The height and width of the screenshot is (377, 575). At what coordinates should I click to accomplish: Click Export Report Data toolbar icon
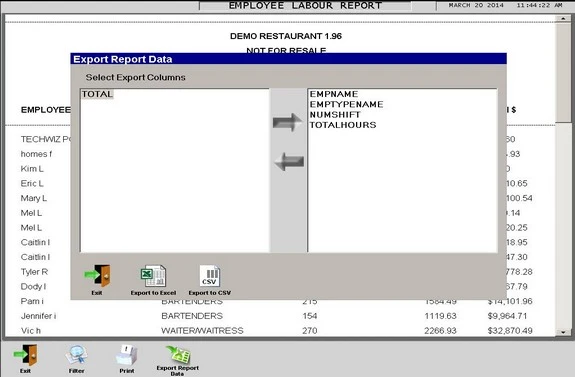coord(178,355)
